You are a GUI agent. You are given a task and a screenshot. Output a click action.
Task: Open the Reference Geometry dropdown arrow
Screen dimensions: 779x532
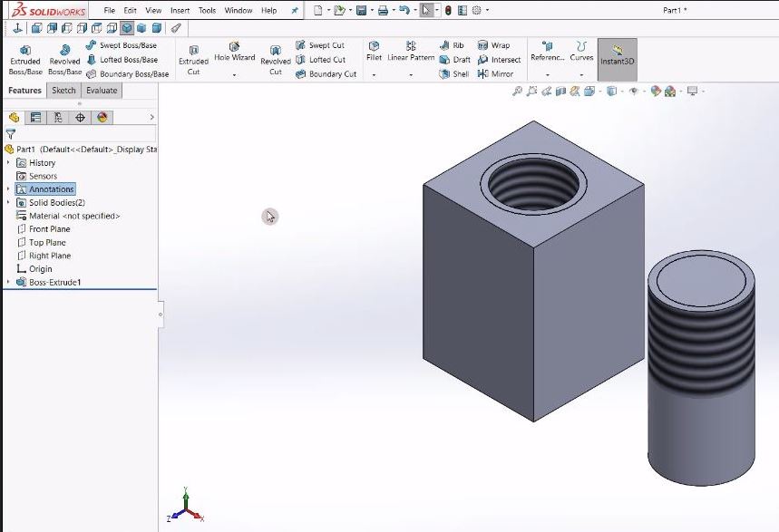548,75
